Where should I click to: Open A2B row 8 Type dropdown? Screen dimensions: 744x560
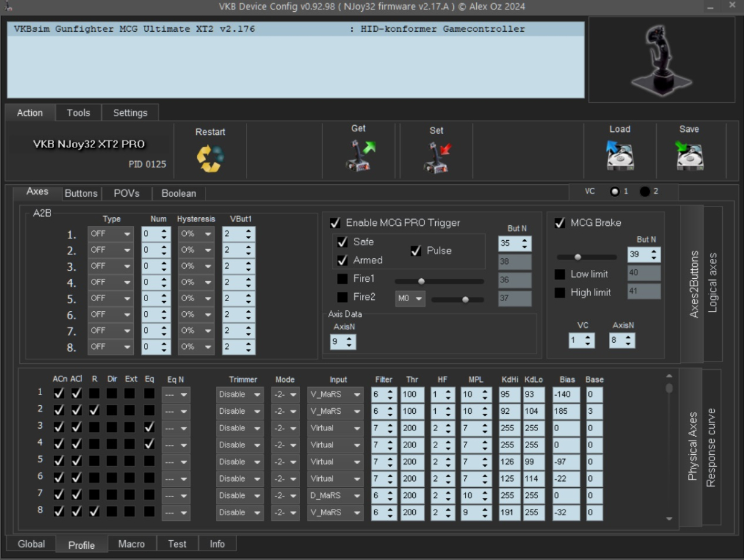(x=110, y=347)
